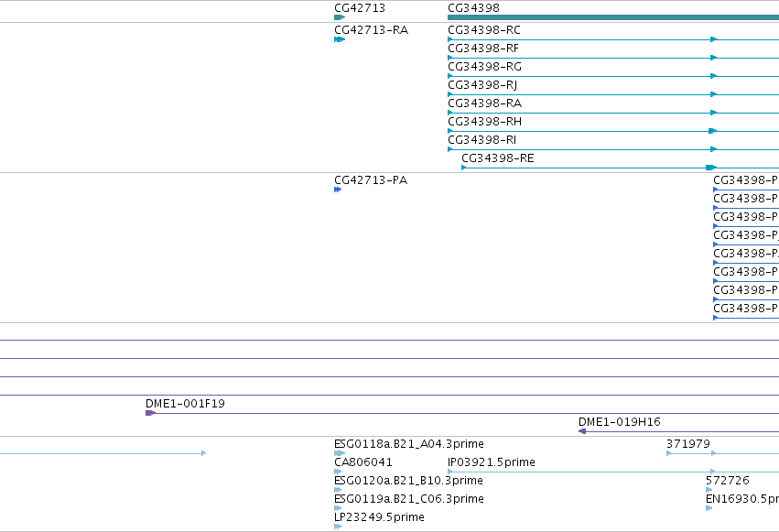Click the CA806041 arrow glyph
This screenshot has height=532, width=779.
tap(338, 472)
